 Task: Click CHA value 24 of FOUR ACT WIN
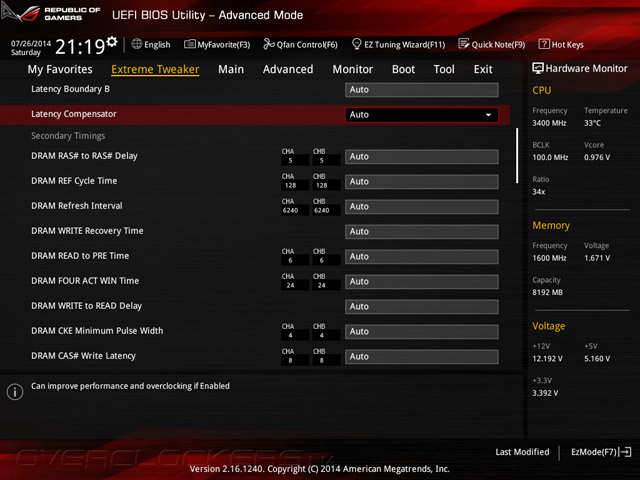click(x=291, y=286)
